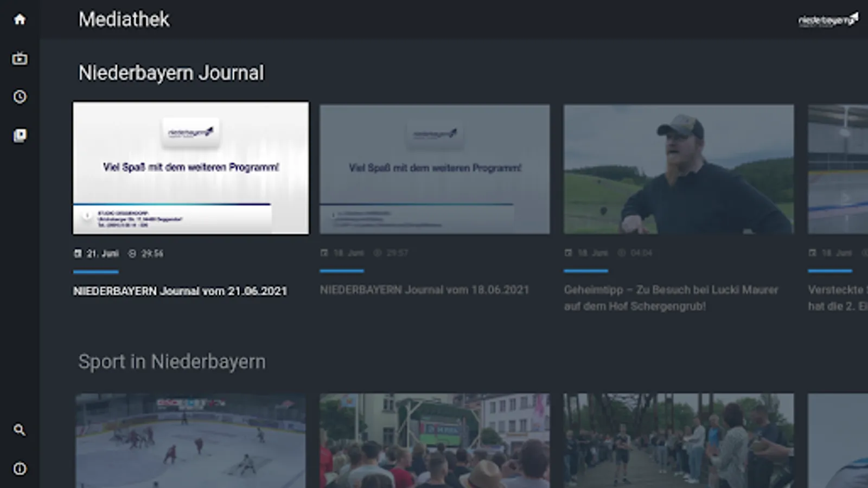Open the clock icon in the sidebar

click(20, 97)
